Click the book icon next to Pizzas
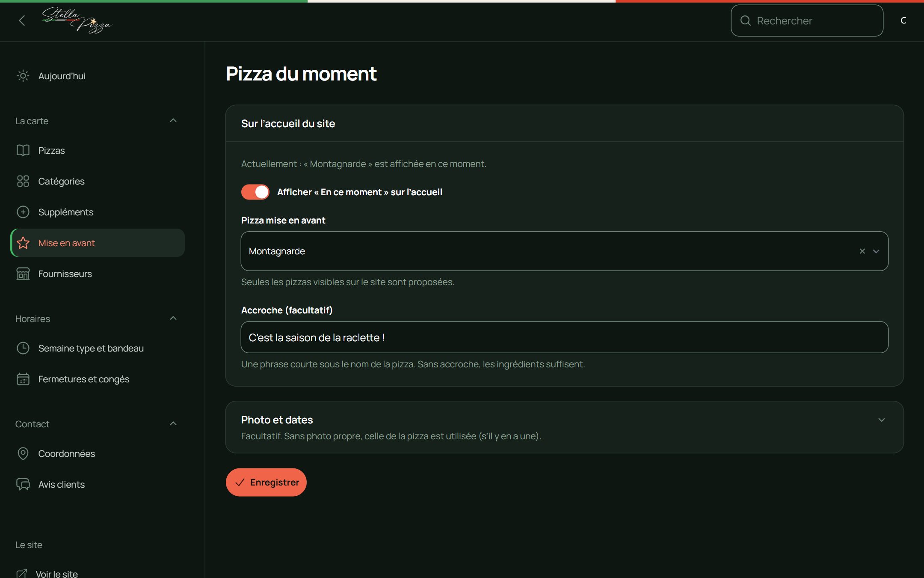 pyautogui.click(x=23, y=150)
